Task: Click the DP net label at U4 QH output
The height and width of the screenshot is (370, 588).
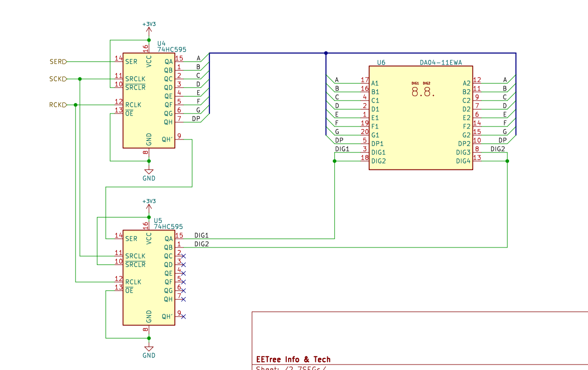Action: tap(196, 118)
